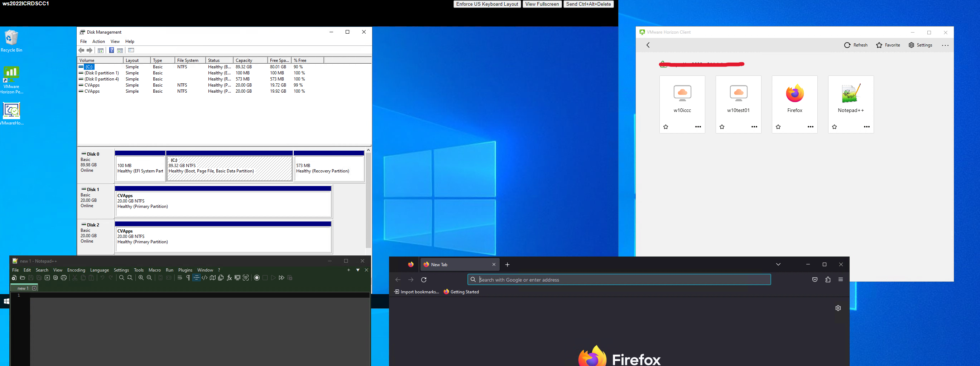Toggle Document List icon in Notepad++
Viewport: 980px width, 366px height.
point(221,278)
